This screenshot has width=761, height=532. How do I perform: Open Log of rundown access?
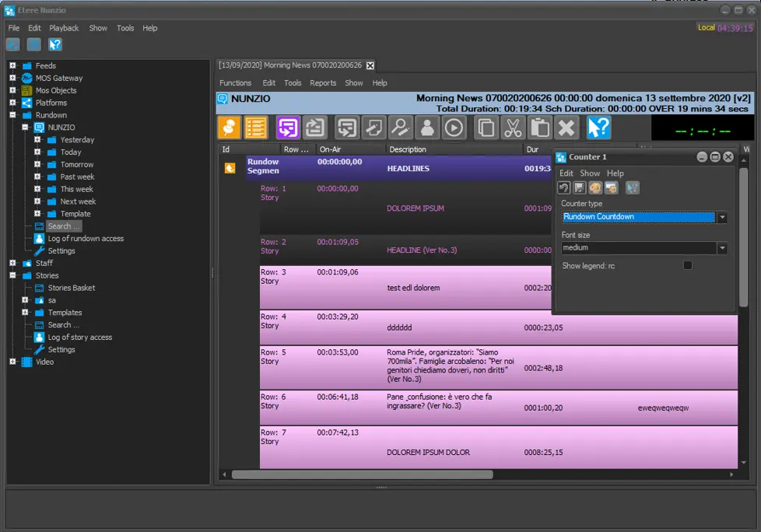[x=86, y=239]
